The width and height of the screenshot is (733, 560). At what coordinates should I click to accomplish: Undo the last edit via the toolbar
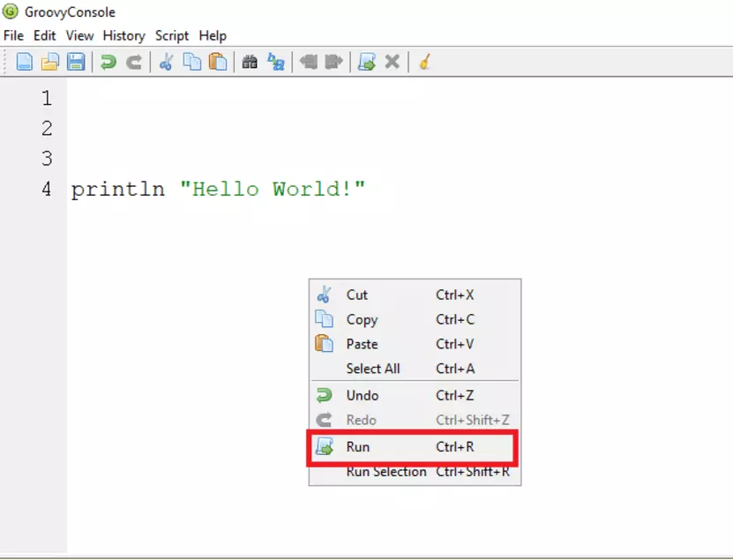109,61
